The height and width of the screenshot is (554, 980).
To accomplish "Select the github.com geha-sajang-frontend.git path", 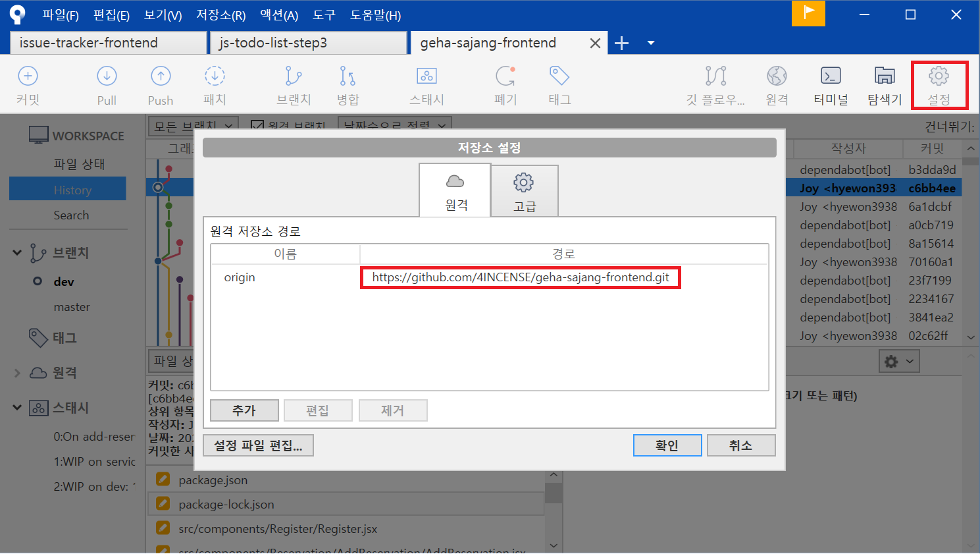I will 521,277.
